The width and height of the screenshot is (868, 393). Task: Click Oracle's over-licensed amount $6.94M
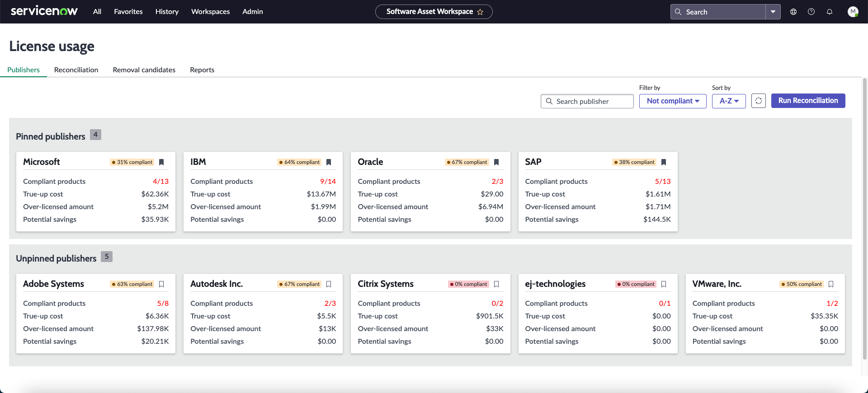[x=491, y=206]
